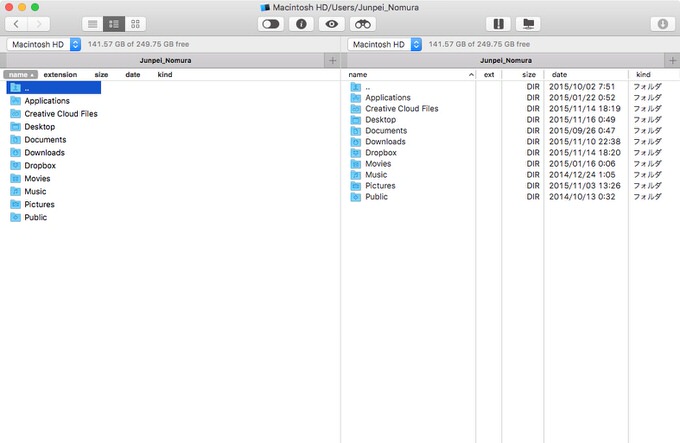
Task: Click the network connection monitor icon
Action: 528,23
